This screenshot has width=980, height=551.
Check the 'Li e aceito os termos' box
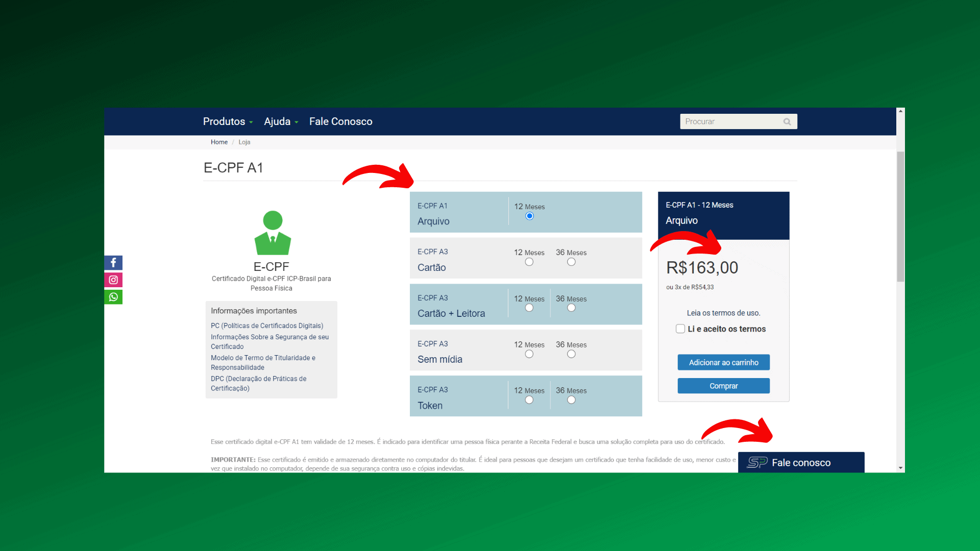[x=680, y=329]
